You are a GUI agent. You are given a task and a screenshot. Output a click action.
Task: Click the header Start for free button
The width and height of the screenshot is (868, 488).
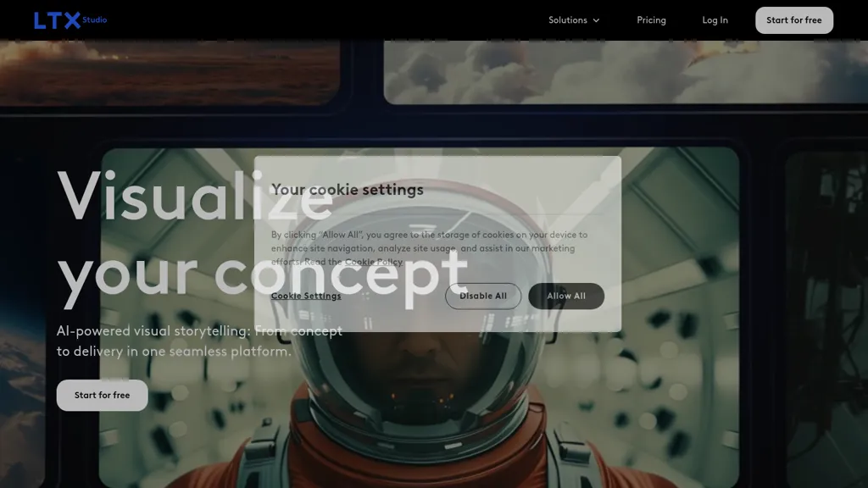(793, 20)
